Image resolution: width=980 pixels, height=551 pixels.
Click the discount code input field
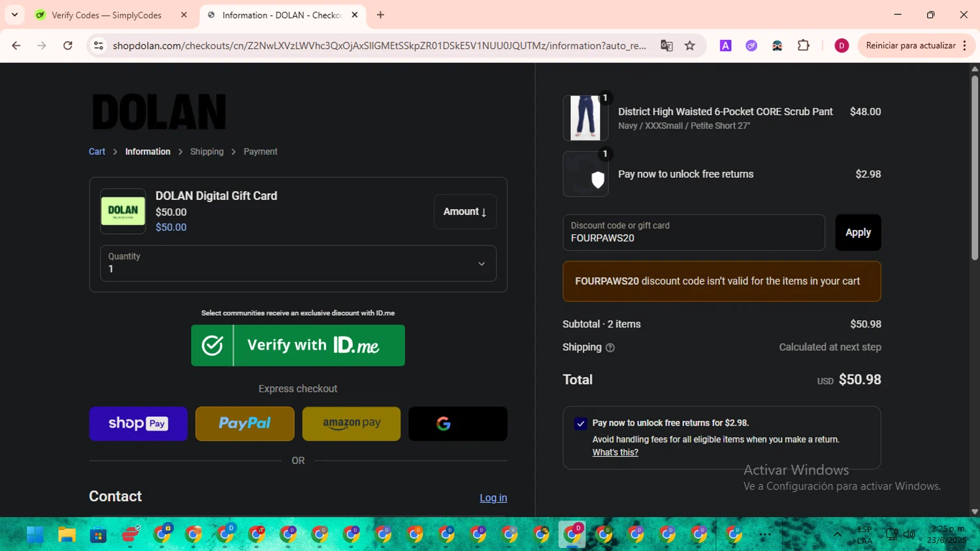[x=694, y=233]
